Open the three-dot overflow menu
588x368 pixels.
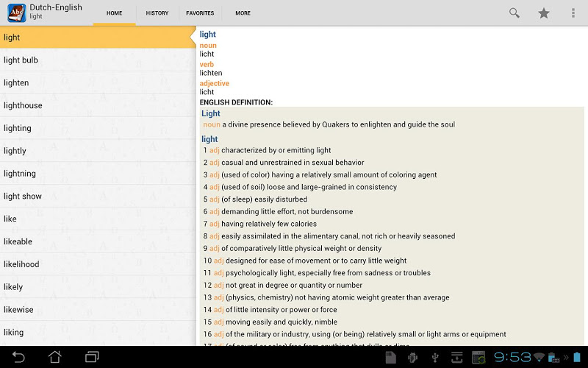click(573, 13)
